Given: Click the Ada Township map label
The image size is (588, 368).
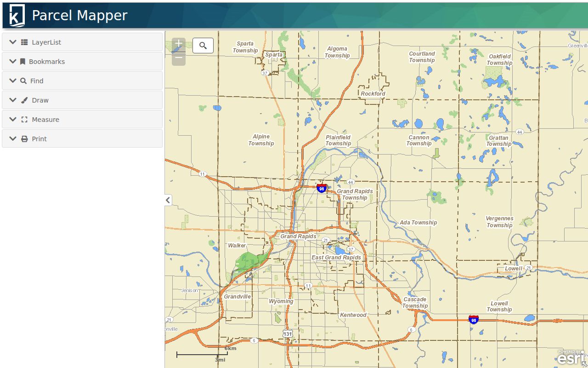Looking at the screenshot, I should click(418, 223).
